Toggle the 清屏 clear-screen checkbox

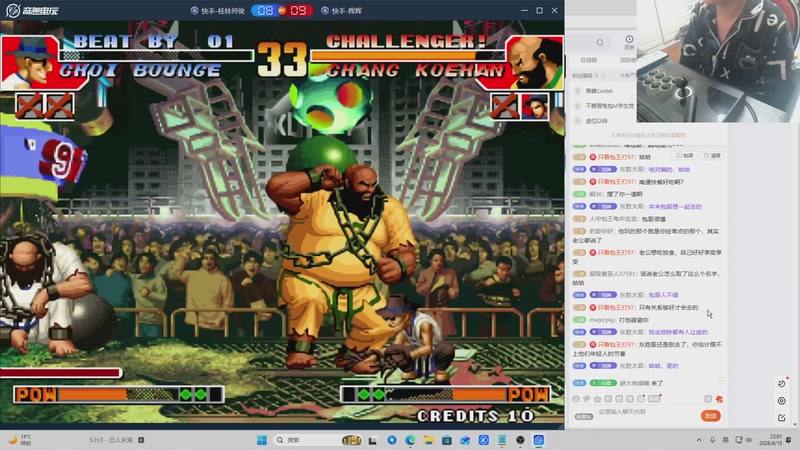(712, 156)
